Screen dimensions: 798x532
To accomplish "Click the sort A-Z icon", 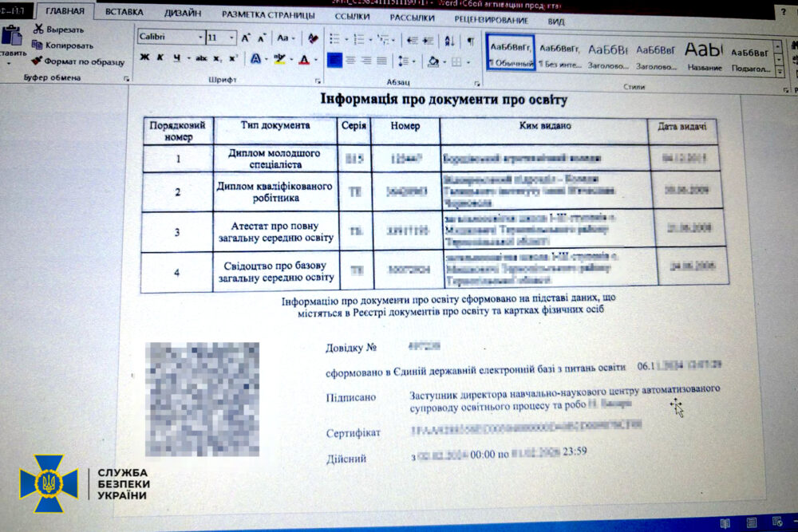I will [x=450, y=41].
